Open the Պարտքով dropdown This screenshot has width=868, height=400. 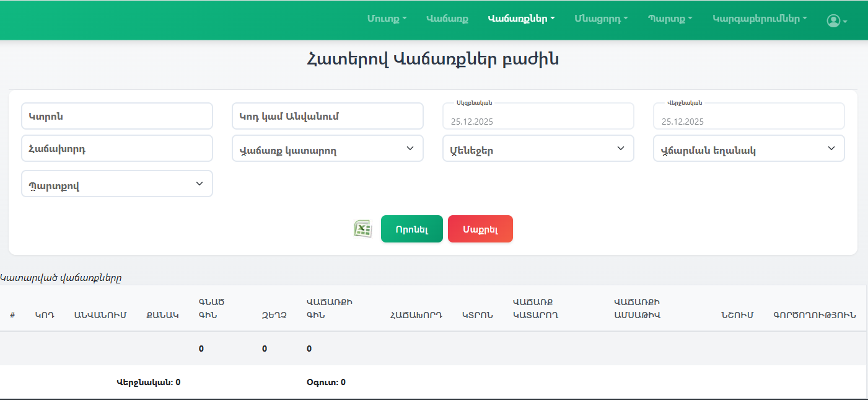(116, 184)
